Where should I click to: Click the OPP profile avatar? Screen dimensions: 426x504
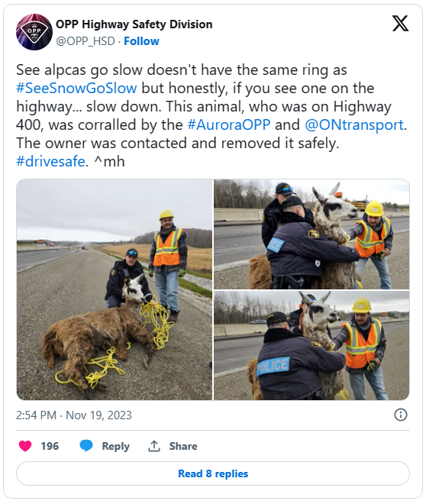pos(34,32)
